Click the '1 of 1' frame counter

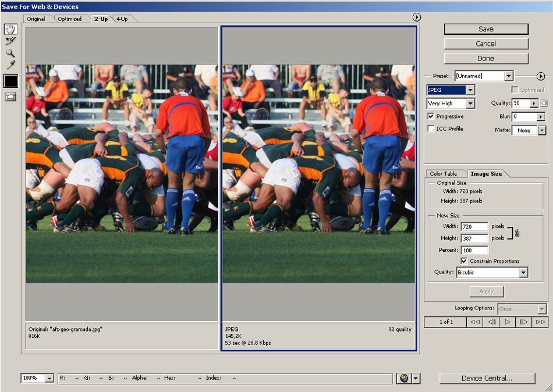(x=446, y=322)
